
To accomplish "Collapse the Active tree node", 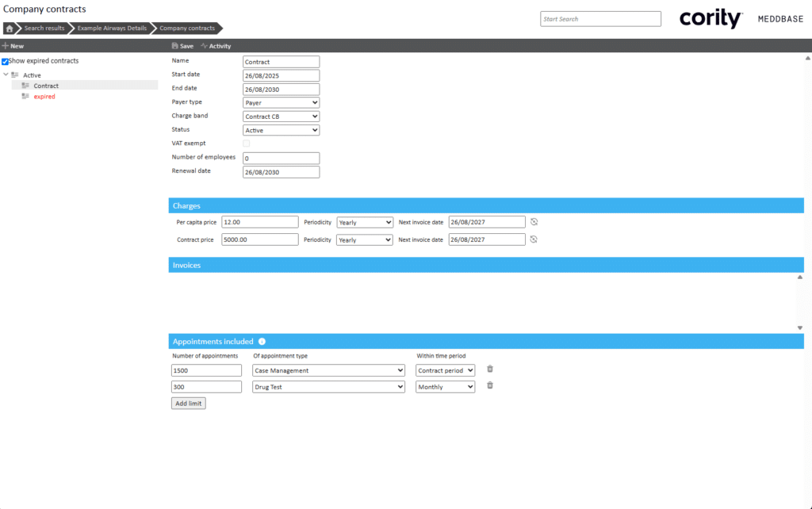I will click(x=6, y=75).
